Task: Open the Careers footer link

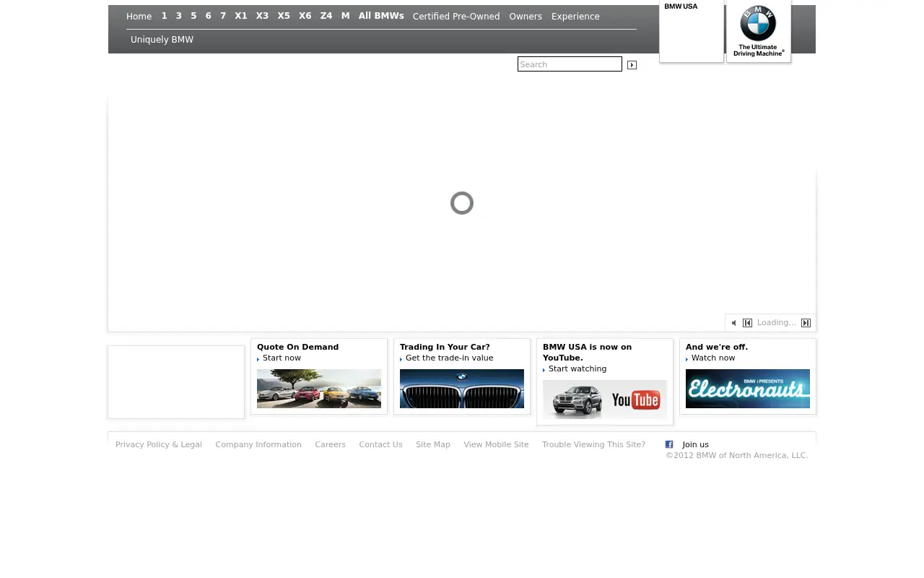Action: pyautogui.click(x=330, y=445)
